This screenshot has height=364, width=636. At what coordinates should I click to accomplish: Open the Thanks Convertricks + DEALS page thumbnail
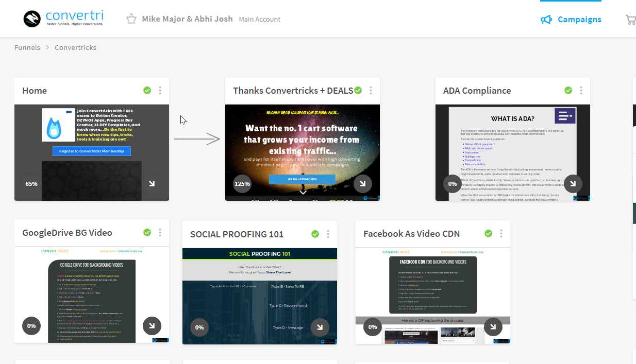click(302, 151)
